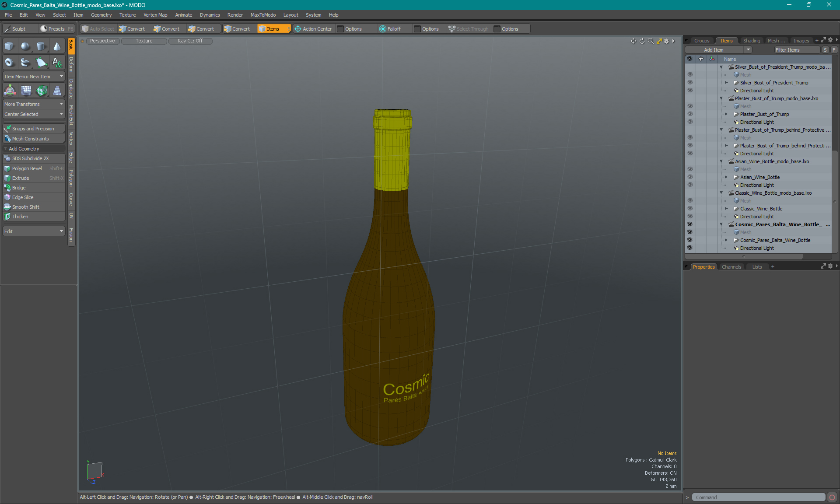This screenshot has width=840, height=504.
Task: Click the Bridge button
Action: pos(34,188)
